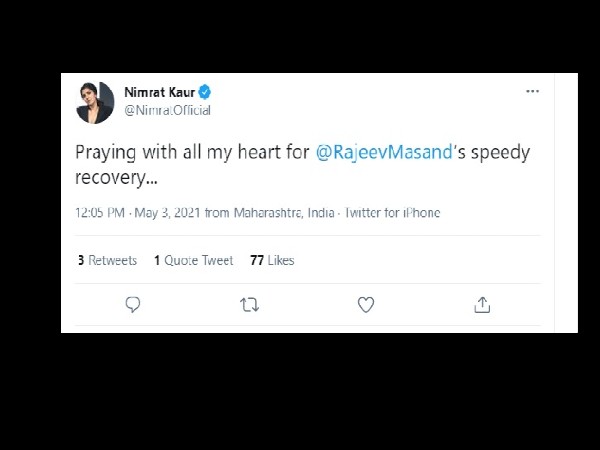Click the reply speech bubble icon
Screen dimensions: 600x450
pos(132,305)
